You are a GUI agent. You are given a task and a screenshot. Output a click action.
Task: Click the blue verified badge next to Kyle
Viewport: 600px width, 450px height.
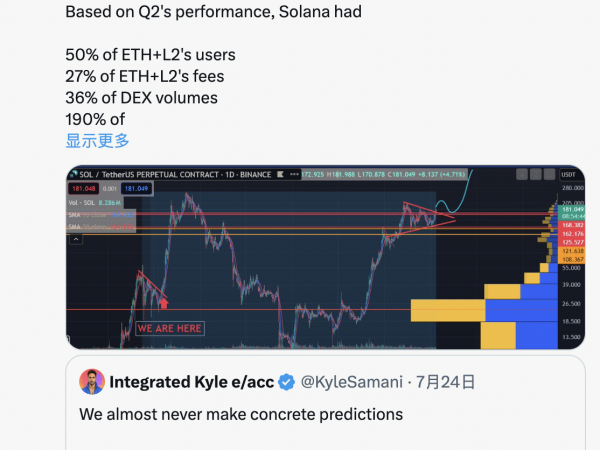coord(287,382)
